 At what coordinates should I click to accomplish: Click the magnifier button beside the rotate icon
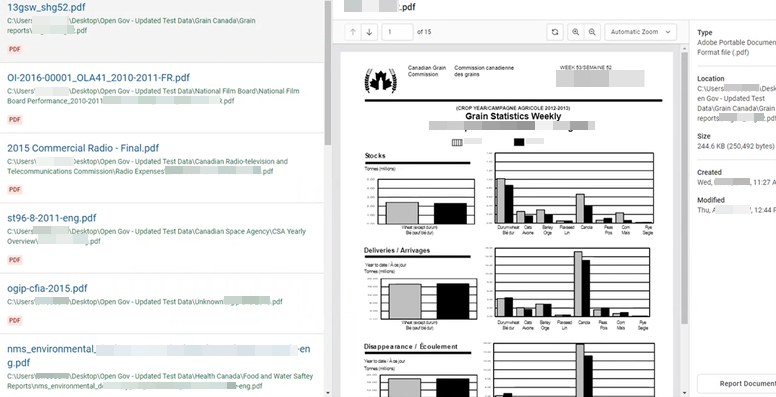coord(576,32)
